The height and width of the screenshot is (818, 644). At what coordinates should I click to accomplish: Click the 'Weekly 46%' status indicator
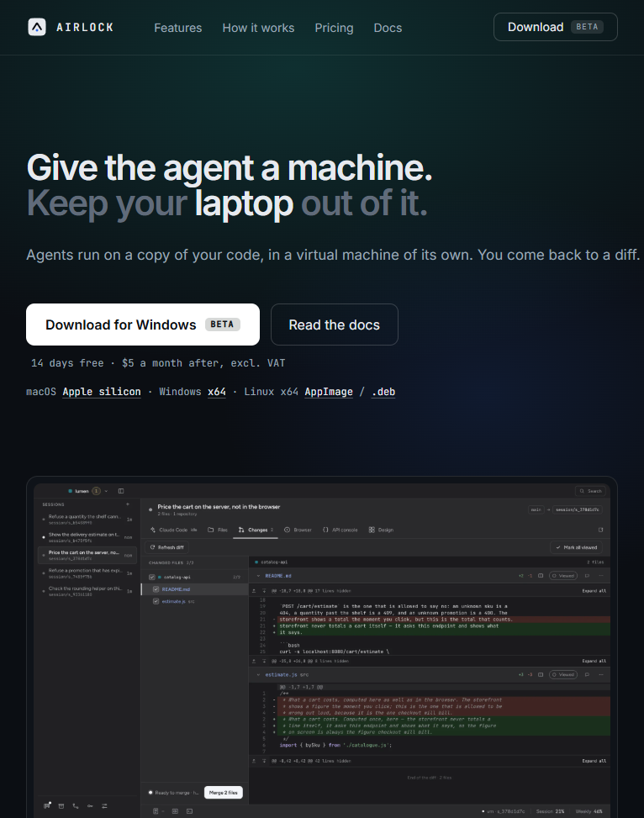pos(589,811)
